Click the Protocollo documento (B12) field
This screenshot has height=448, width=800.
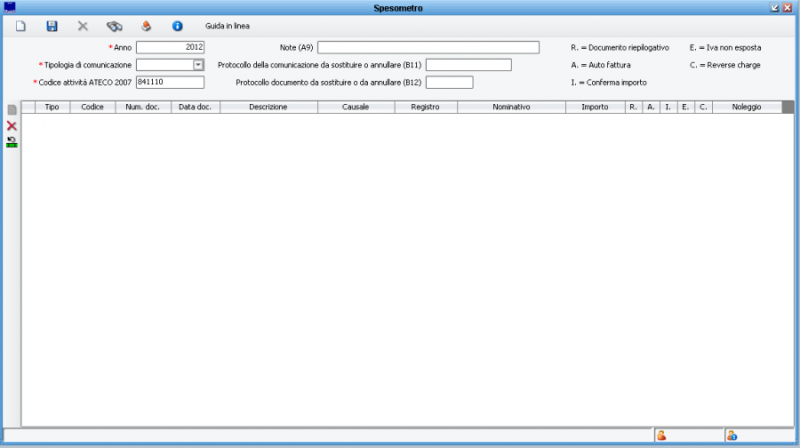click(449, 82)
